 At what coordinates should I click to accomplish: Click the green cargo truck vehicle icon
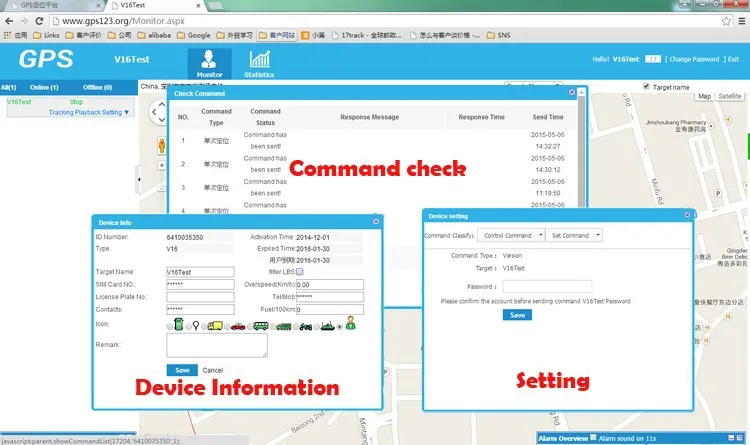pyautogui.click(x=284, y=327)
